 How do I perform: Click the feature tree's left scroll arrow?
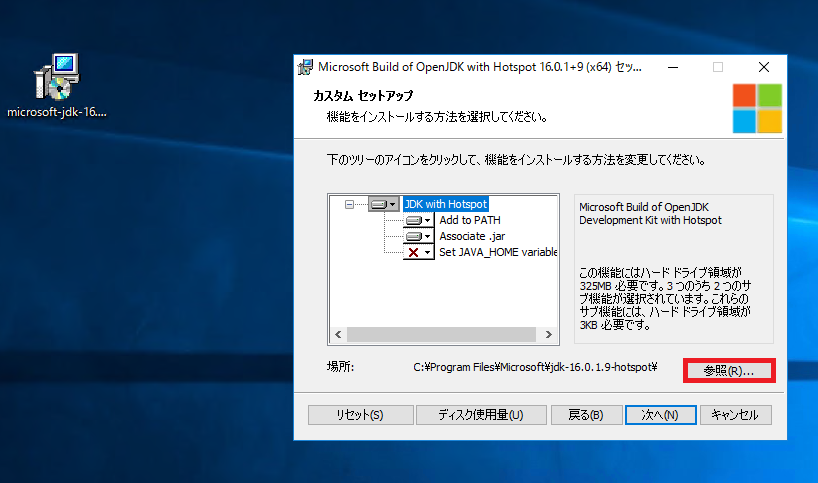(x=338, y=334)
